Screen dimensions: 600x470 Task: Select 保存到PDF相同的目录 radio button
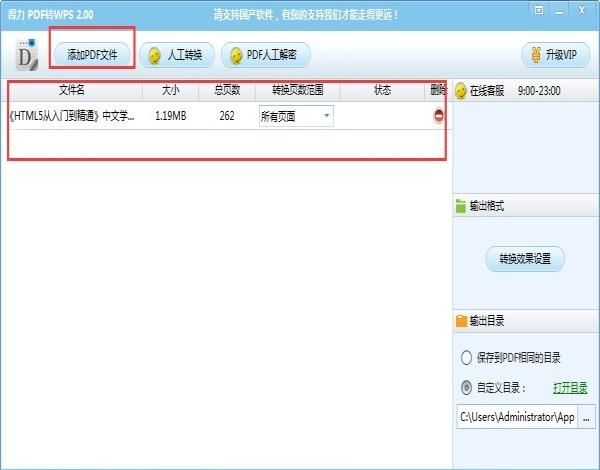[466, 357]
